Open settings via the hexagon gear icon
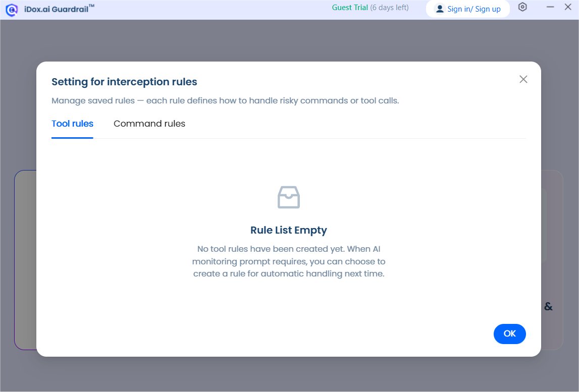579x392 pixels. tap(522, 7)
